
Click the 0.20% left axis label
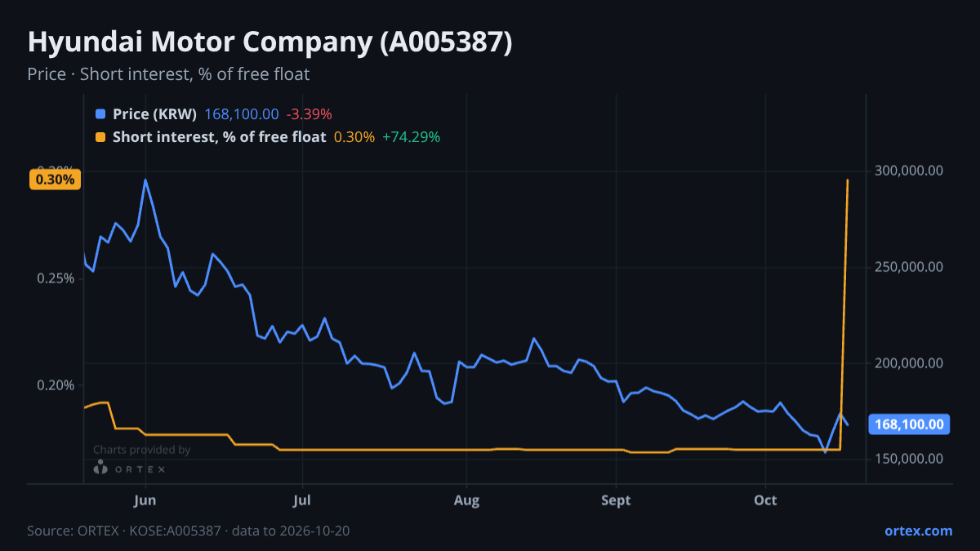(x=56, y=385)
